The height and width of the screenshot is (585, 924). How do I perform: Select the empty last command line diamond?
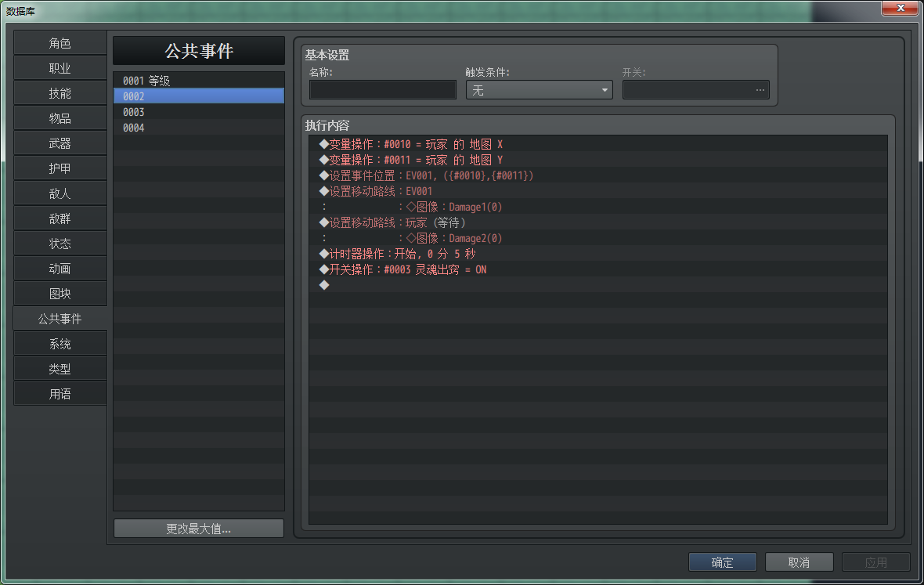598,285
